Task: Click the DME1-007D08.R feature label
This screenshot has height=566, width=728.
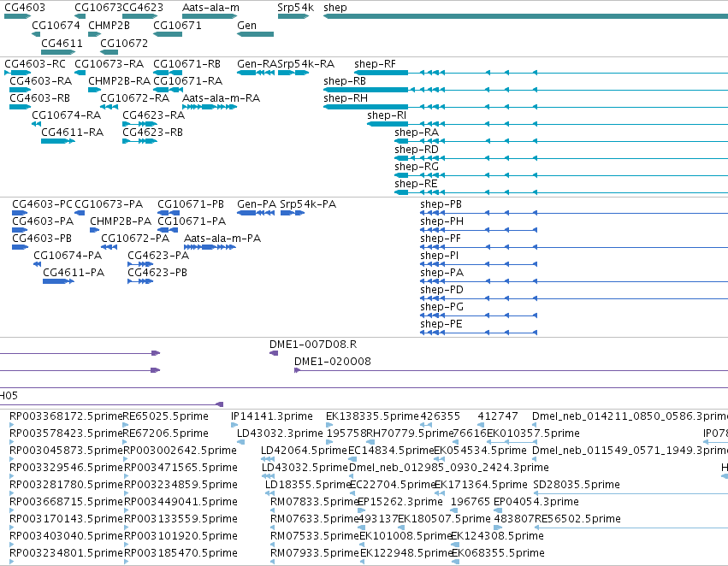Action: click(x=313, y=345)
